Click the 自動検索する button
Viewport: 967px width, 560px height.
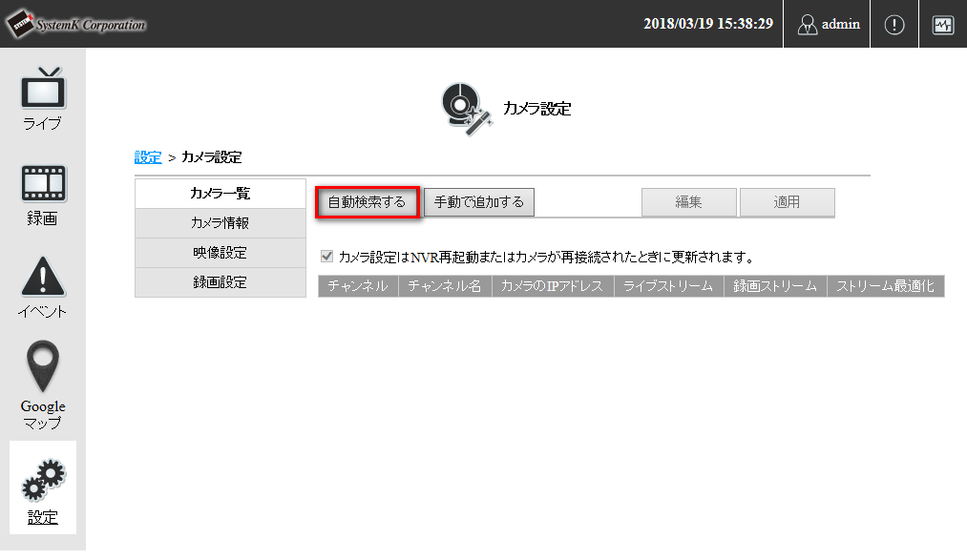[368, 201]
